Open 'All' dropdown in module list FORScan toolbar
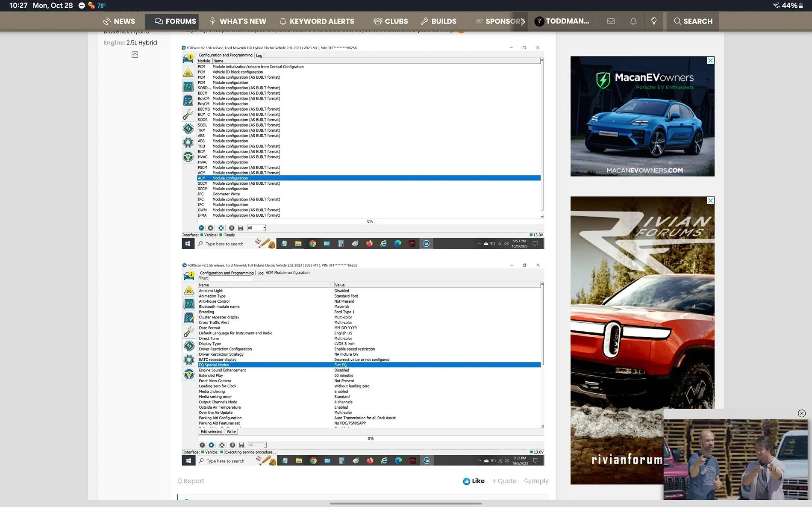Viewport: 812px width, 507px height. point(256,228)
